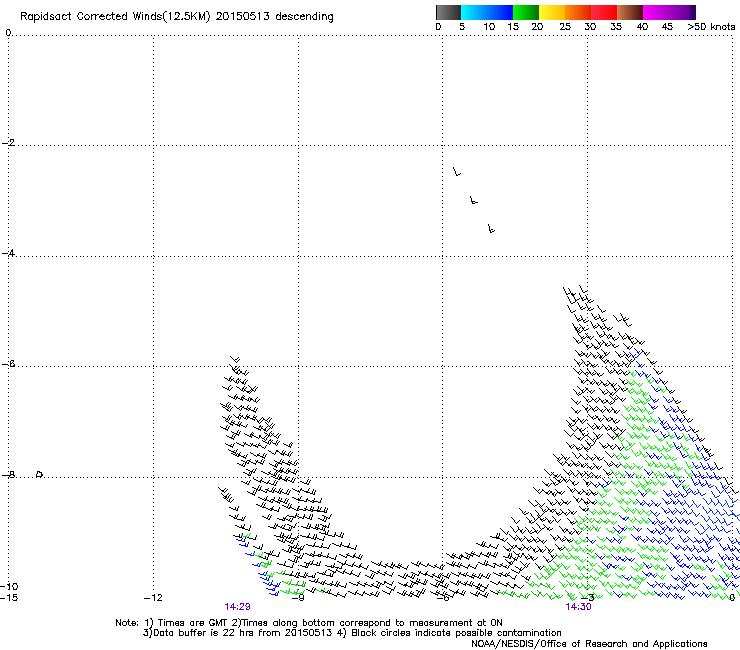The height and width of the screenshot is (650, 740).
Task: Click the -4 latitude axis label
Action: [8, 253]
